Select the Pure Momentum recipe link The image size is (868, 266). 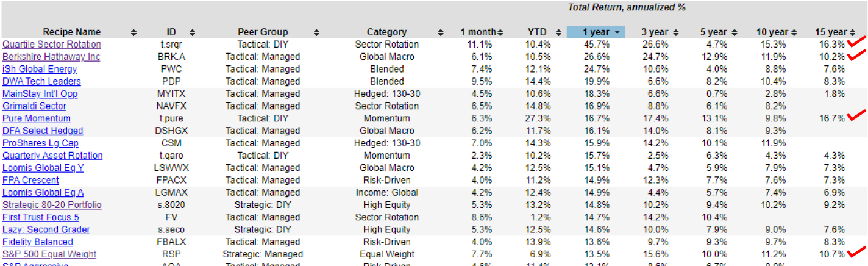click(x=37, y=118)
